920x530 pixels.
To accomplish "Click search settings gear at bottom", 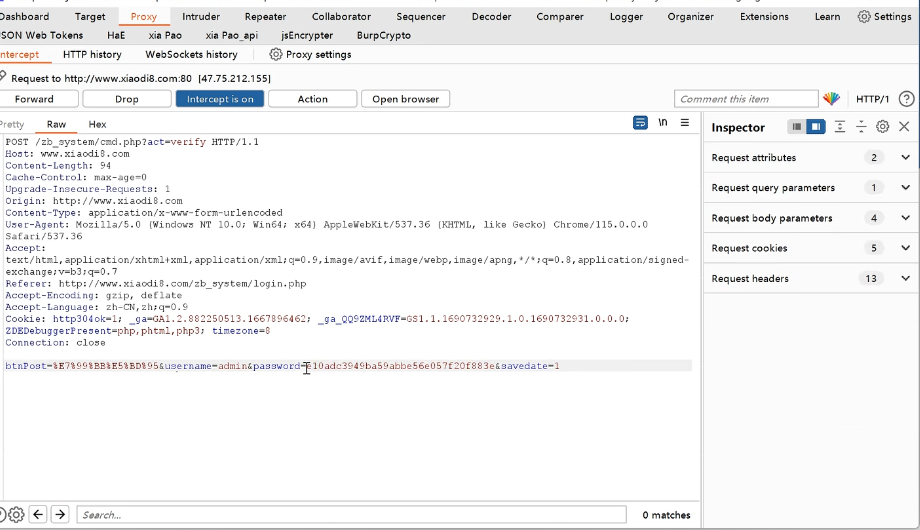I will [x=16, y=514].
